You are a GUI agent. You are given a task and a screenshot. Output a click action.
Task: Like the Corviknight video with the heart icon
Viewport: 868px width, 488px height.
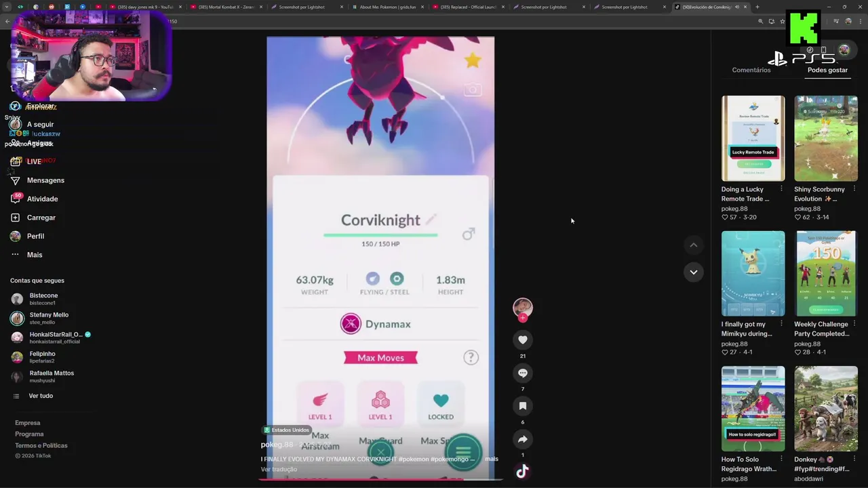click(522, 340)
